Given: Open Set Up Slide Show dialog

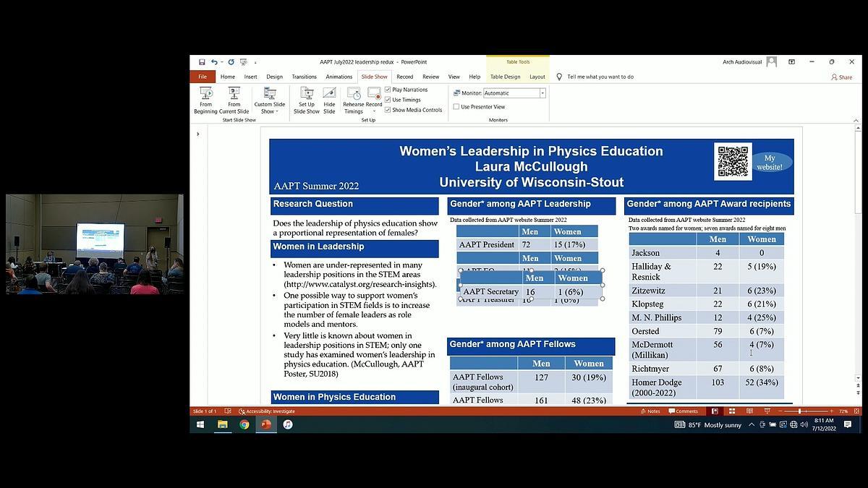Looking at the screenshot, I should point(307,100).
